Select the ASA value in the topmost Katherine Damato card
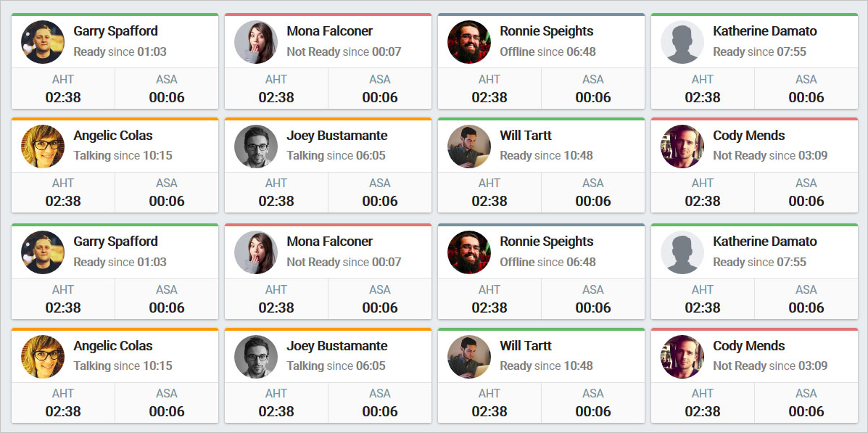Viewport: 868px width, 433px height. [806, 97]
